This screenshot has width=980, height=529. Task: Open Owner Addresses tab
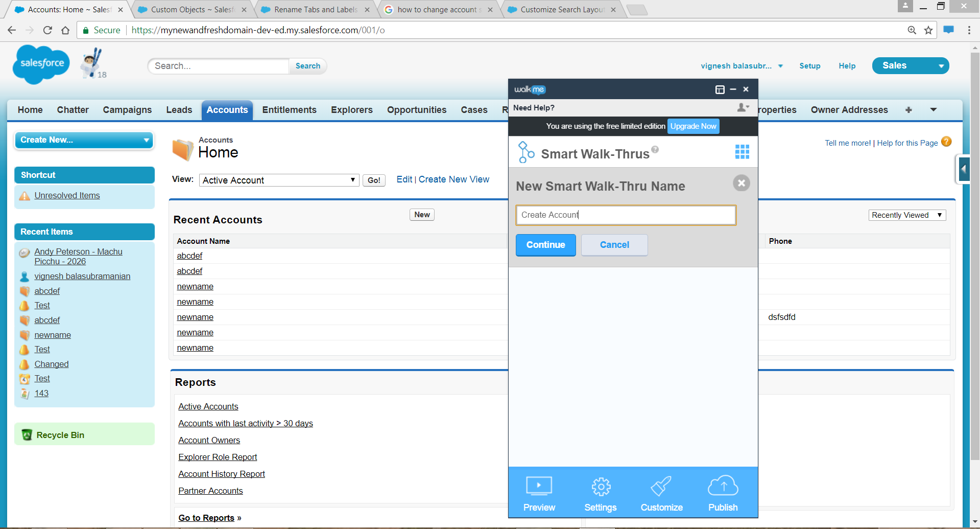click(849, 110)
